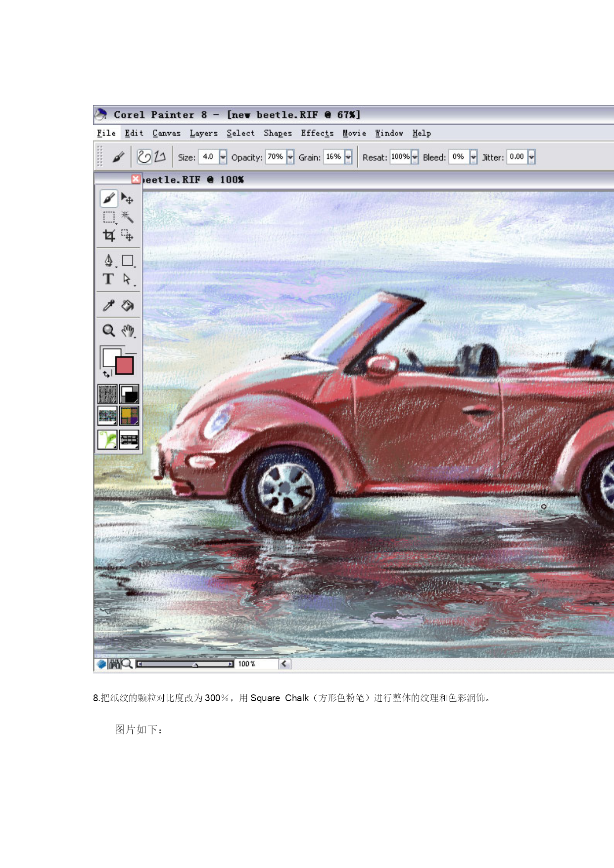The height and width of the screenshot is (868, 614).
Task: Enable freehand strokes mode
Action: click(x=144, y=157)
